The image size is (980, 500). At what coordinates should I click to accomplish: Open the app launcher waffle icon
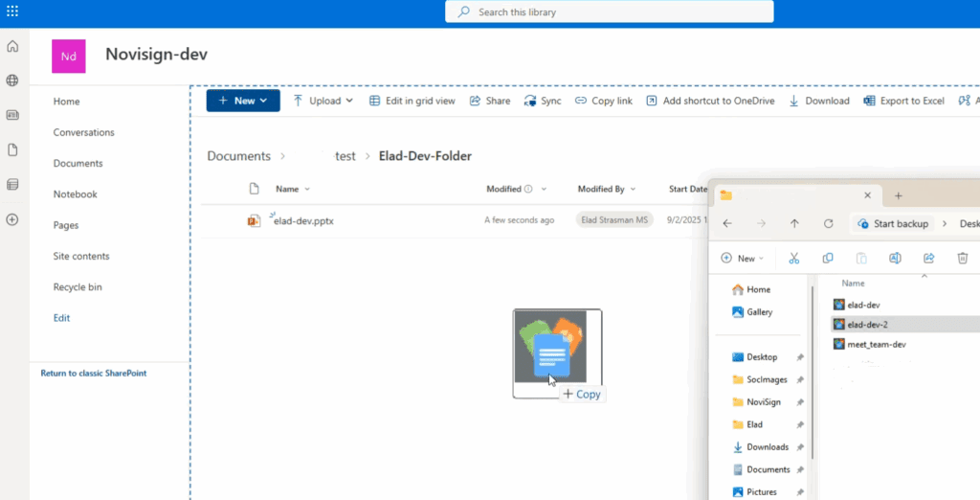tap(12, 11)
